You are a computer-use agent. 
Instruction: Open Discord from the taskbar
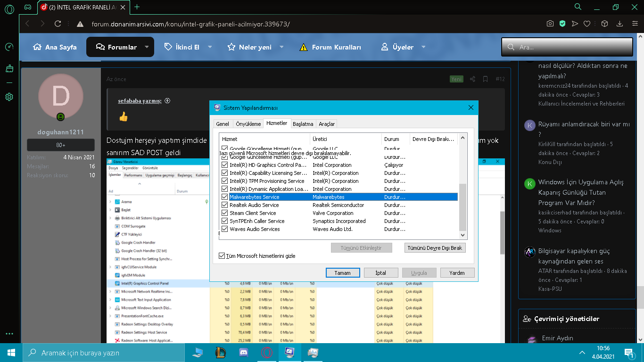point(244,352)
